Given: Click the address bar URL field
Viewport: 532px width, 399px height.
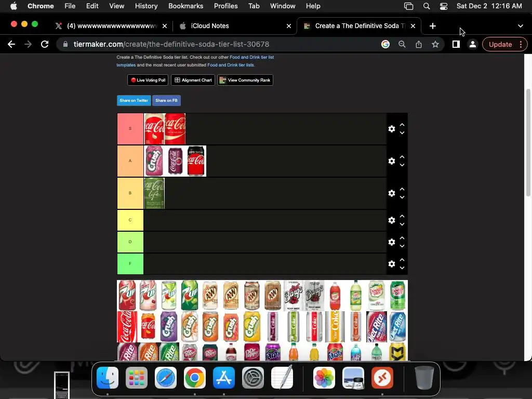Looking at the screenshot, I should [x=217, y=45].
